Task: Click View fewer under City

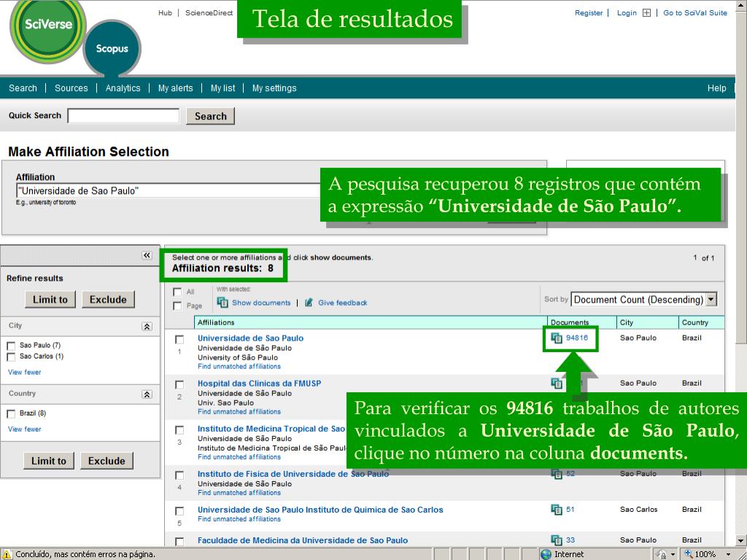Action: point(24,373)
